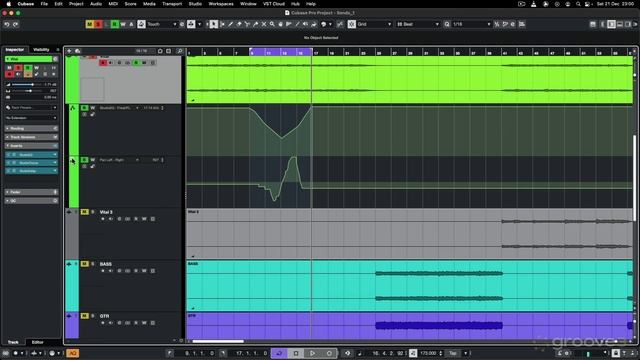Open the Grid snap type dropdown
Viewport: 640px width, 360px height.
coord(374,24)
